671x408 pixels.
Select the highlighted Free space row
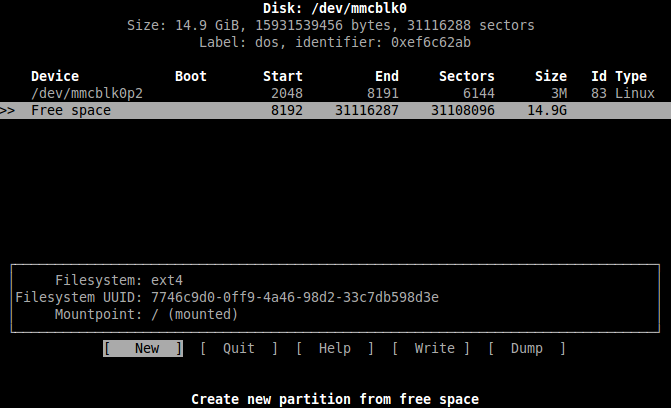click(x=336, y=110)
